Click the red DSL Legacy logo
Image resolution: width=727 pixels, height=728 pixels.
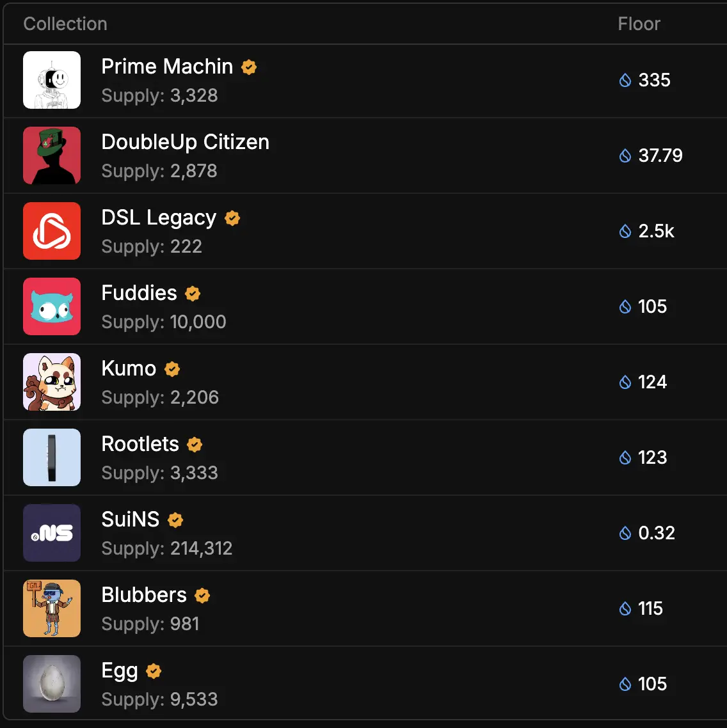(52, 231)
